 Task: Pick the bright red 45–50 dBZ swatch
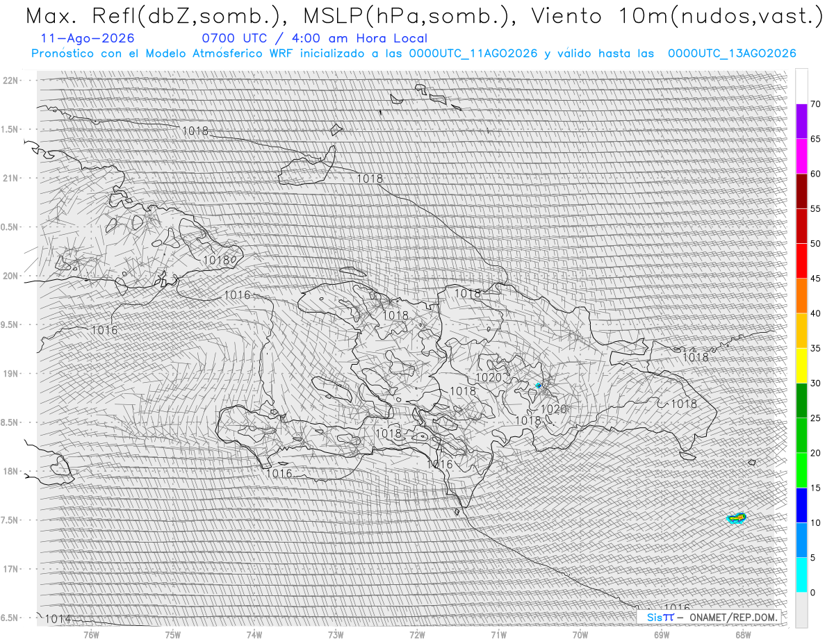click(x=801, y=261)
